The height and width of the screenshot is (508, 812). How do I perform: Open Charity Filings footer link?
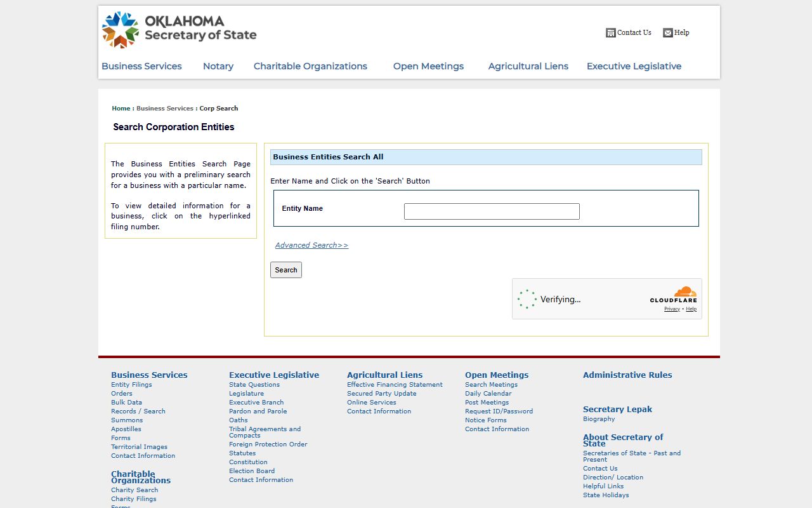pos(133,498)
